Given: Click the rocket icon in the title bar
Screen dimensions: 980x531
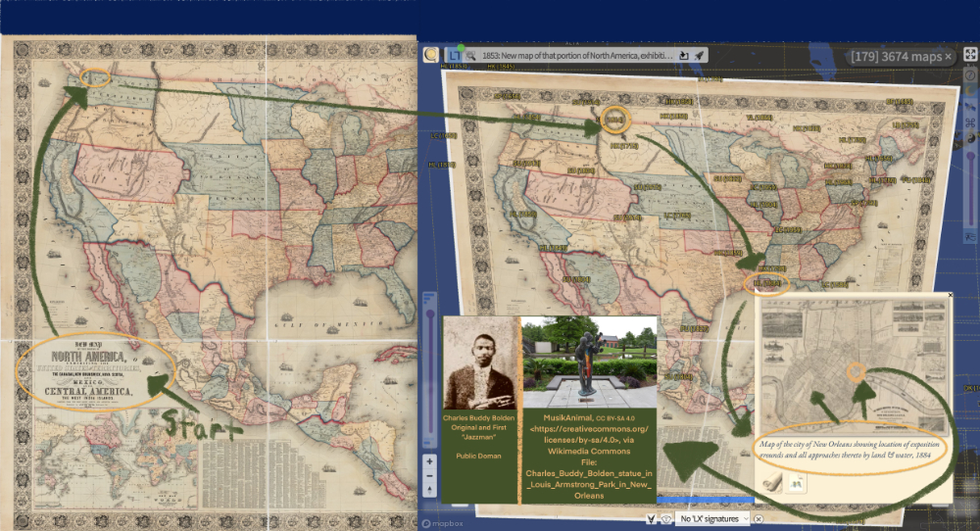Looking at the screenshot, I should tap(700, 56).
